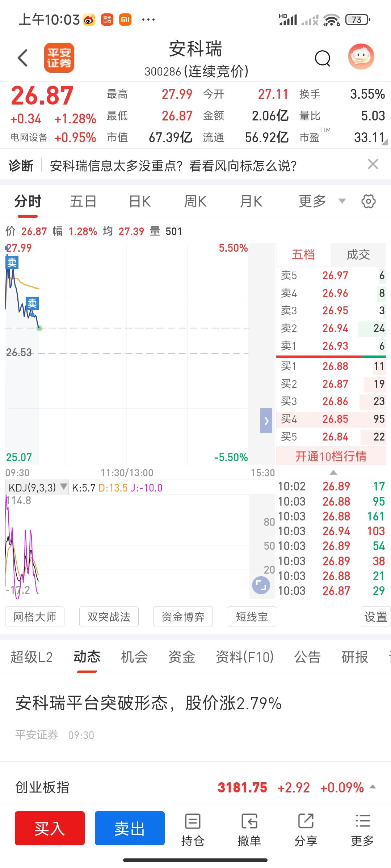Viewport: 391px width, 868px height.
Task: Dismiss the diagnosis banner
Action: click(373, 164)
